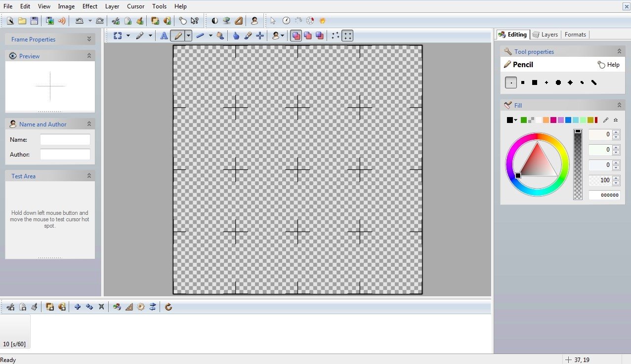The image size is (631, 364).
Task: Open the Cursor menu
Action: [135, 6]
